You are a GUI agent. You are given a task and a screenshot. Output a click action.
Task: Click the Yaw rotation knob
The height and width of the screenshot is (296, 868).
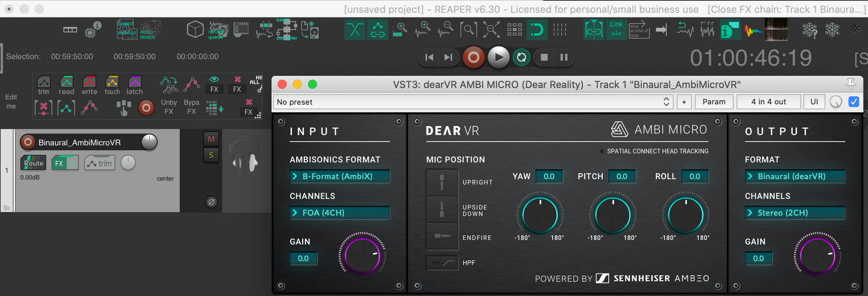tap(540, 215)
